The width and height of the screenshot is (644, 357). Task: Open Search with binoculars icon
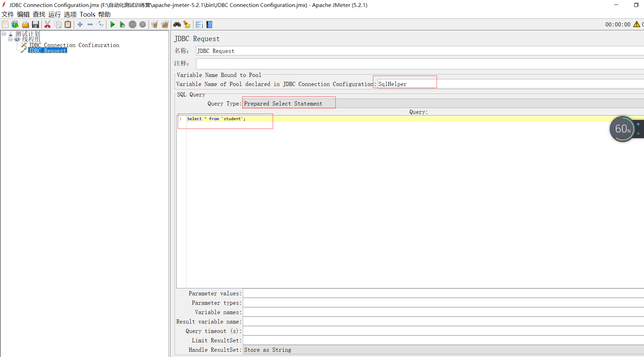tap(177, 24)
